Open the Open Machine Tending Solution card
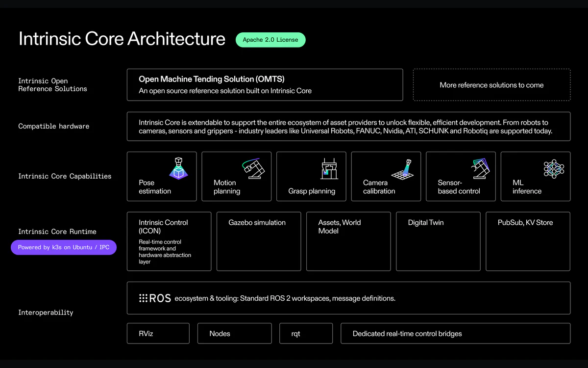Screen dimensions: 588x368 (265, 85)
